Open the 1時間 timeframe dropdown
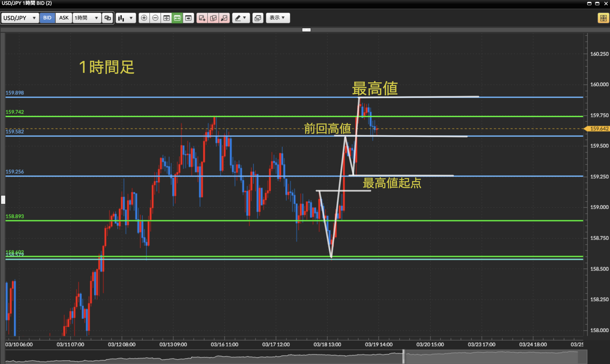Image resolution: width=610 pixels, height=364 pixels. point(86,18)
